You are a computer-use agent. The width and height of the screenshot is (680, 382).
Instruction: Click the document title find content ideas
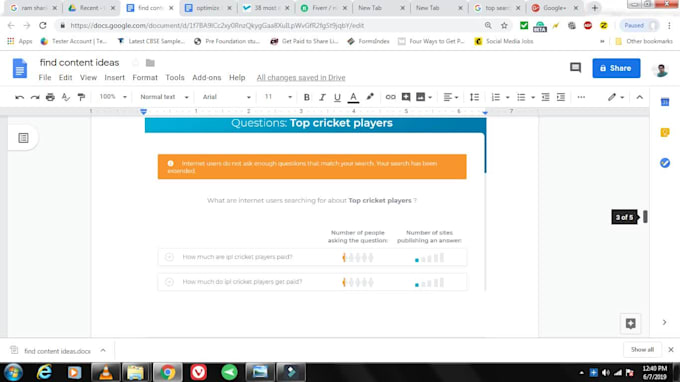coord(79,62)
